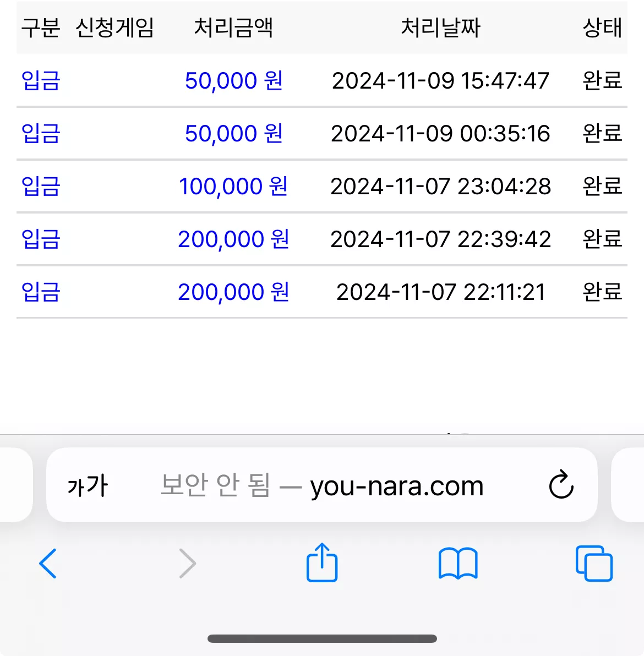644x656 pixels.
Task: Tap the you-nara.com address field
Action: pos(322,484)
